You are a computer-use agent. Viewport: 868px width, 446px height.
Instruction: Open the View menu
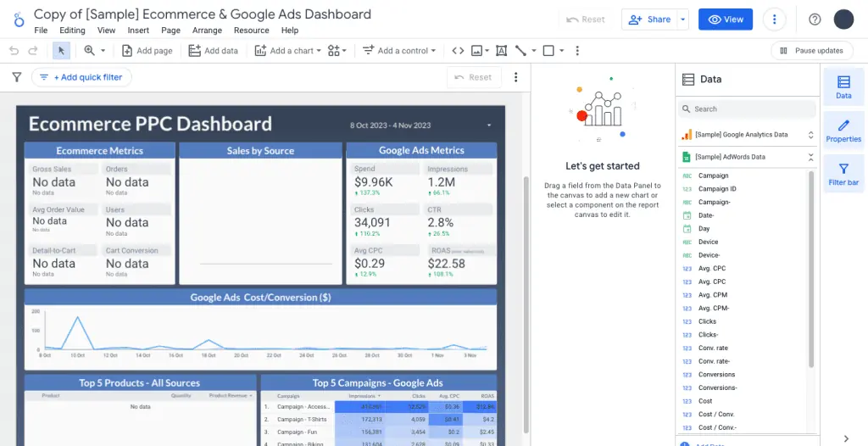[x=106, y=31]
